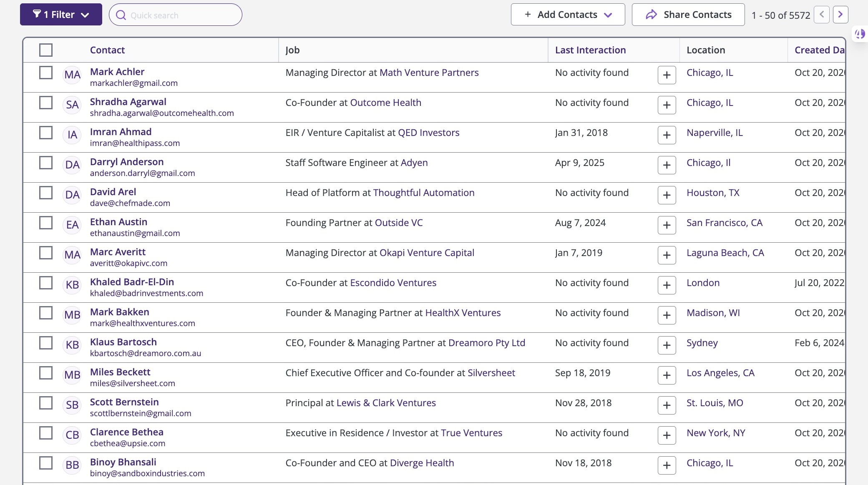Go to next page of contacts
Screen dimensions: 868x485
coord(840,15)
